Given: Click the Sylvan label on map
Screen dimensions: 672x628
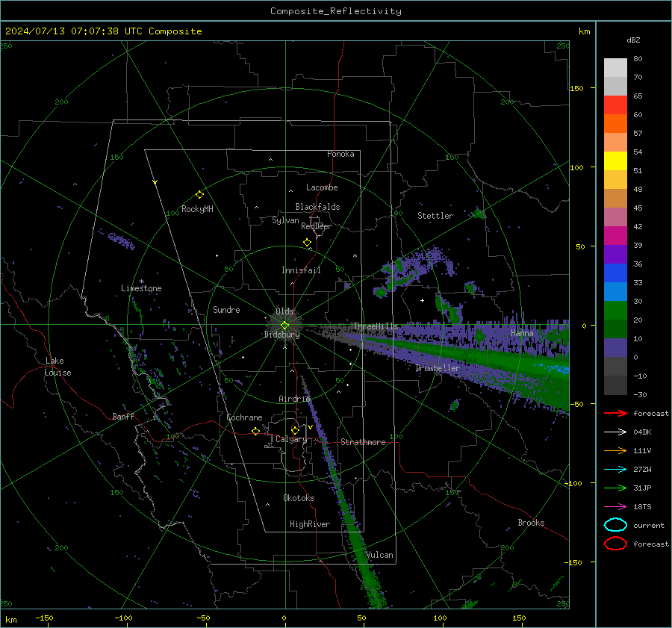Looking at the screenshot, I should (x=285, y=220).
